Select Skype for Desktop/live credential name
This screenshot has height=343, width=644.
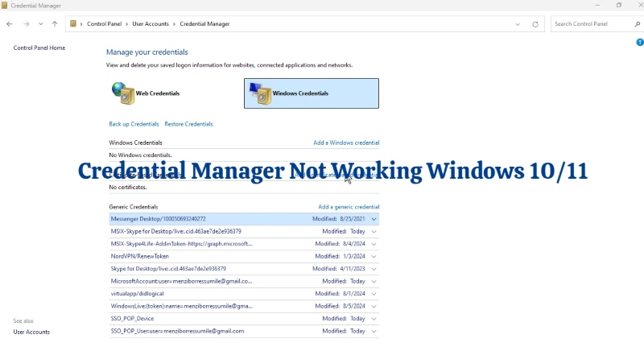[x=168, y=269]
